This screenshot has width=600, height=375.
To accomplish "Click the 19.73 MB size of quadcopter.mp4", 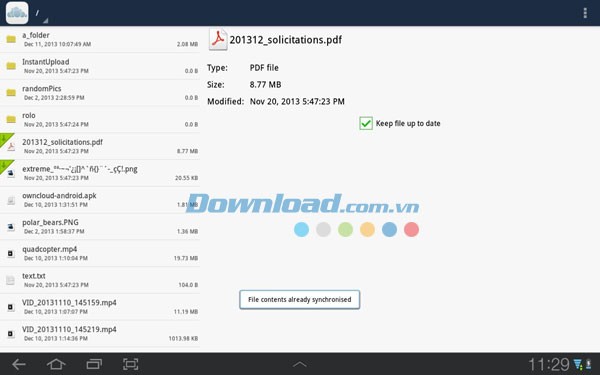I will [x=186, y=258].
